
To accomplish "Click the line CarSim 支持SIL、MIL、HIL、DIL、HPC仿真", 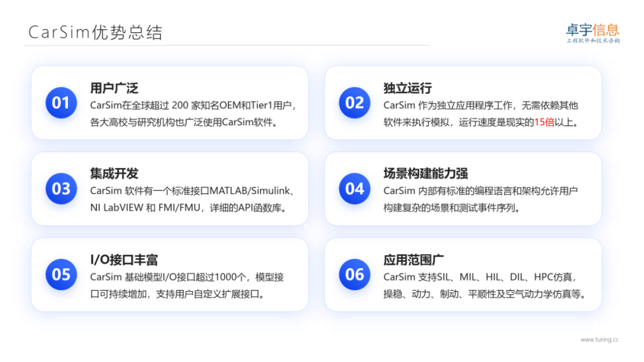I will pos(481,277).
